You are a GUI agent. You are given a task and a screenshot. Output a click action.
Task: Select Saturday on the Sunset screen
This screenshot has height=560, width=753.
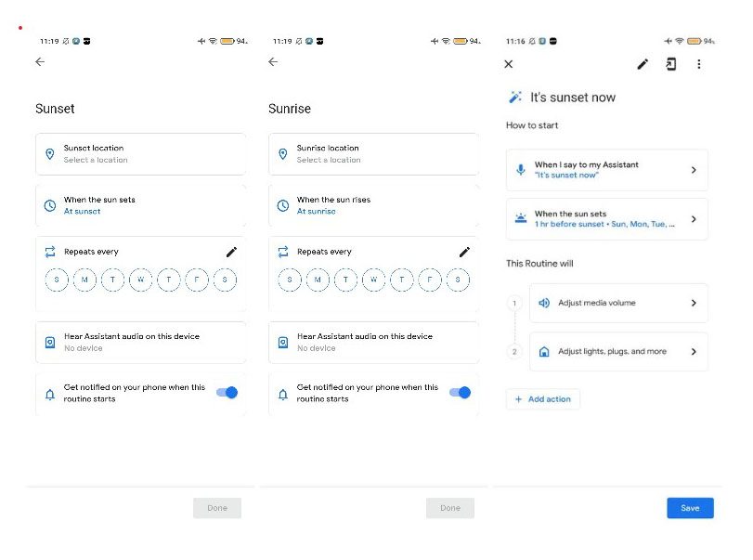coord(225,280)
